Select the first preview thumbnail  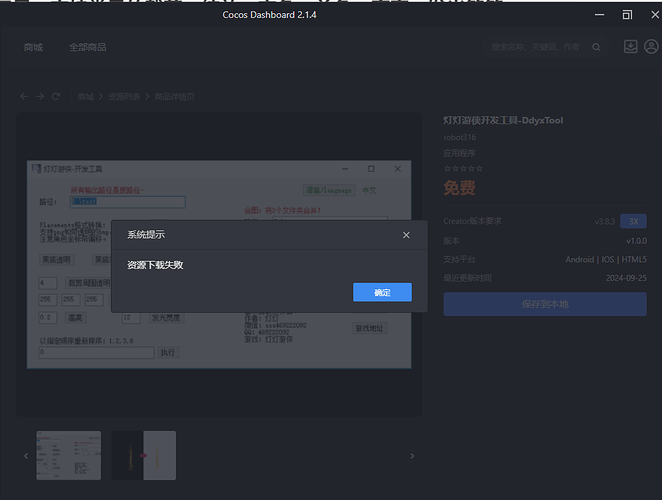pyautogui.click(x=68, y=455)
